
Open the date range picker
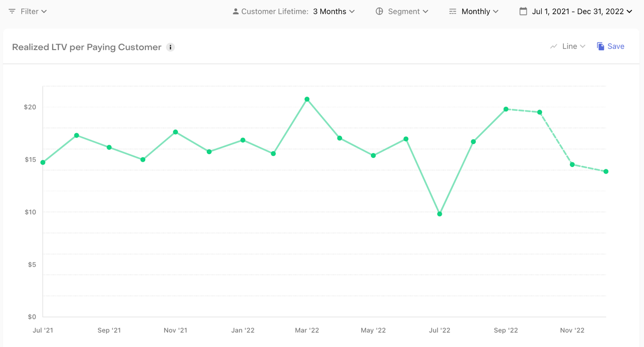pos(576,11)
